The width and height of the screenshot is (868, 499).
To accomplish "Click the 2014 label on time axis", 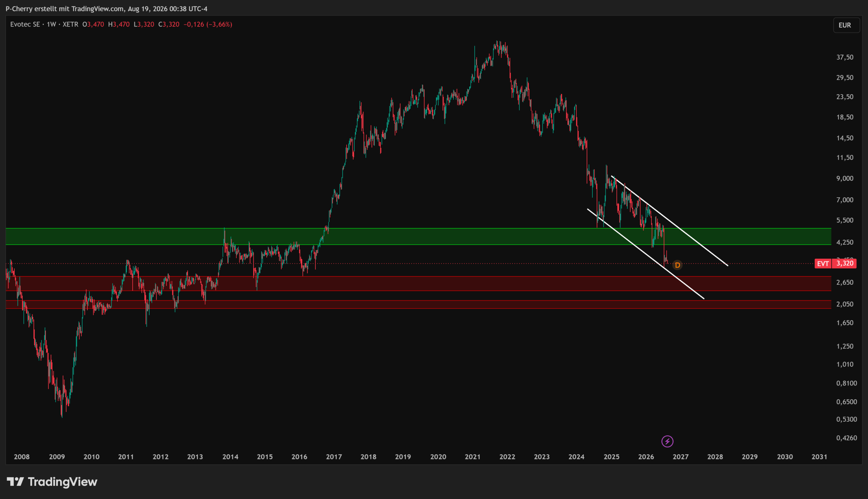I will (x=230, y=457).
